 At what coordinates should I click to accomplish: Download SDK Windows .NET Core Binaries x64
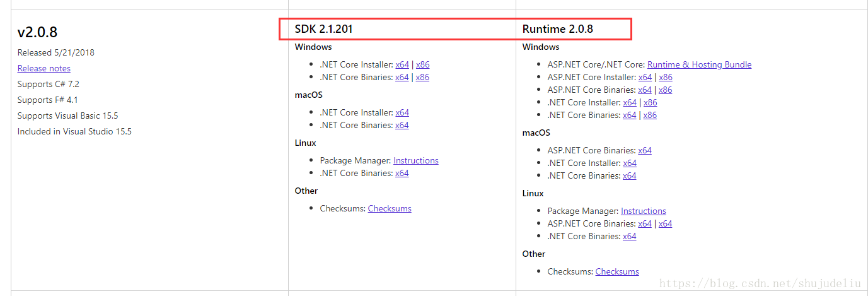point(402,77)
